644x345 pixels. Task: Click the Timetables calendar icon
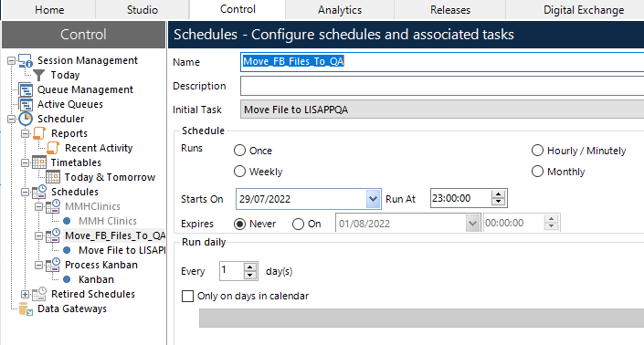tap(39, 162)
